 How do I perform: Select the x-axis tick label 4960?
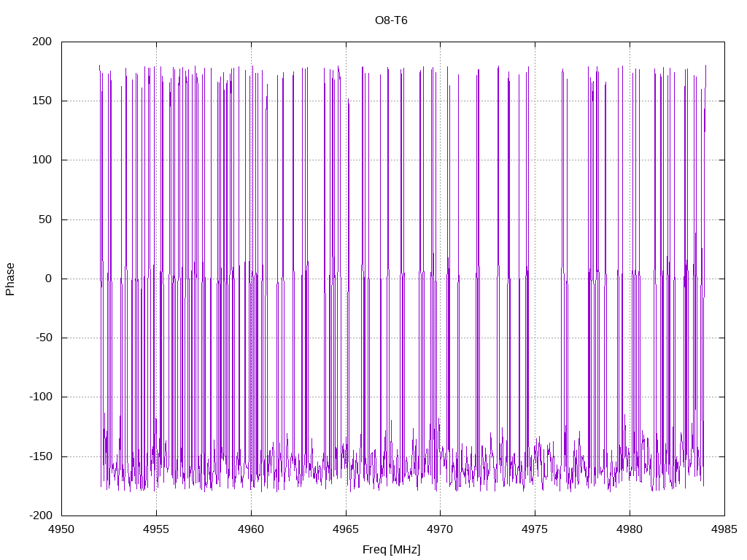coord(251,529)
